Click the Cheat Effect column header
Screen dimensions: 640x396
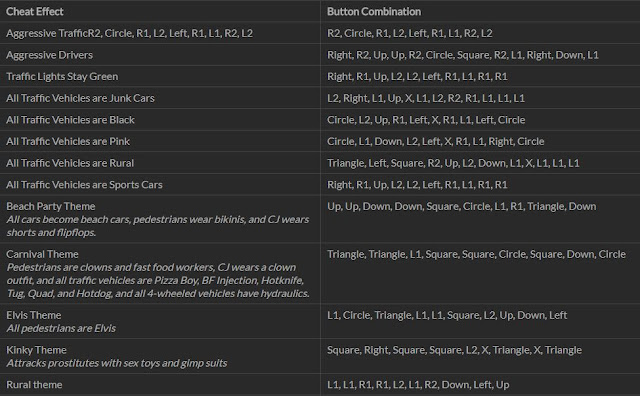35,11
